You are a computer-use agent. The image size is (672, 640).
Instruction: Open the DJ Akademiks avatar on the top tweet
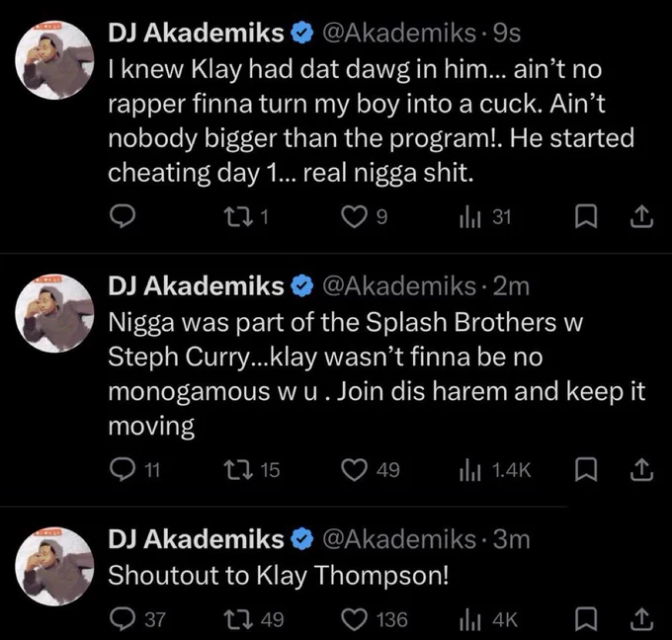click(x=54, y=60)
